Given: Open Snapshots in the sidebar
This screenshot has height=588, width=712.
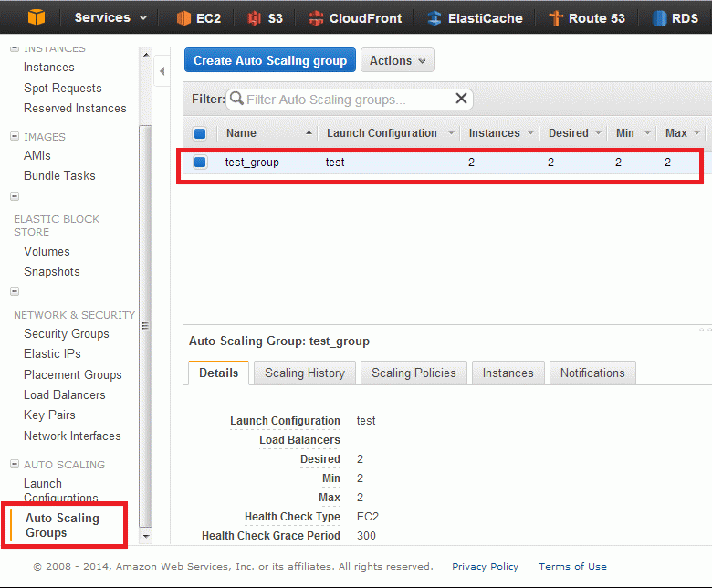Looking at the screenshot, I should click(x=52, y=271).
